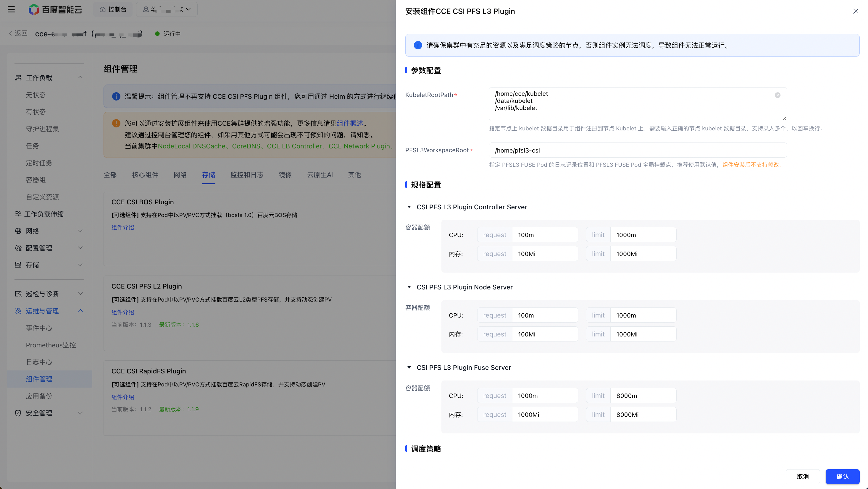Click the info icon in resource notice
This screenshot has height=489, width=868.
pos(418,45)
